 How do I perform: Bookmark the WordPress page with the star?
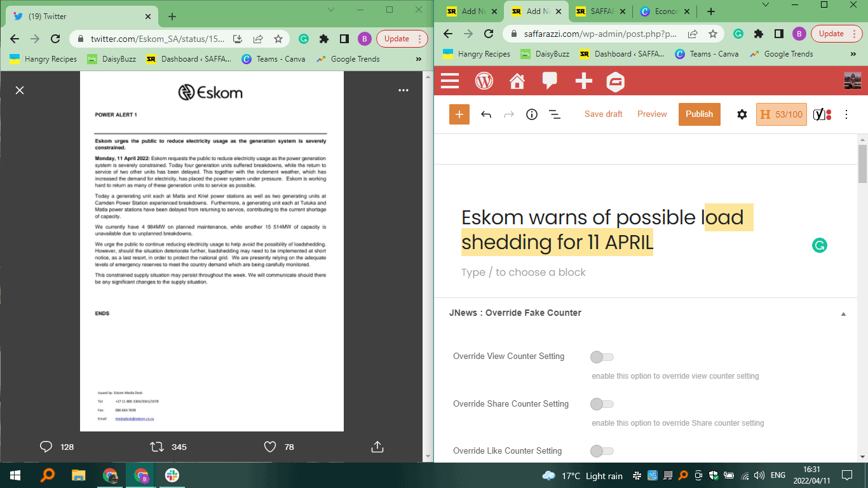pyautogui.click(x=713, y=34)
